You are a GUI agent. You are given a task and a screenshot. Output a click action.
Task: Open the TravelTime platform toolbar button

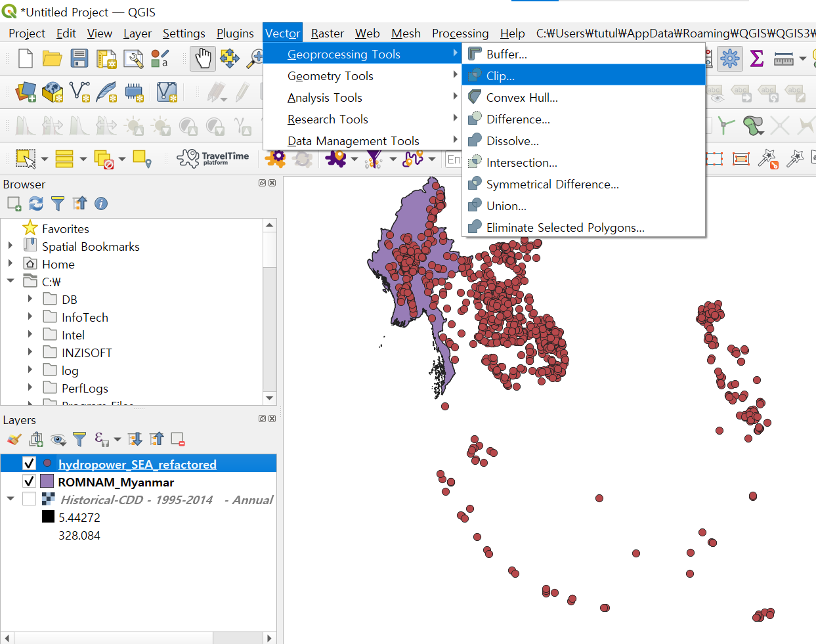tap(213, 158)
